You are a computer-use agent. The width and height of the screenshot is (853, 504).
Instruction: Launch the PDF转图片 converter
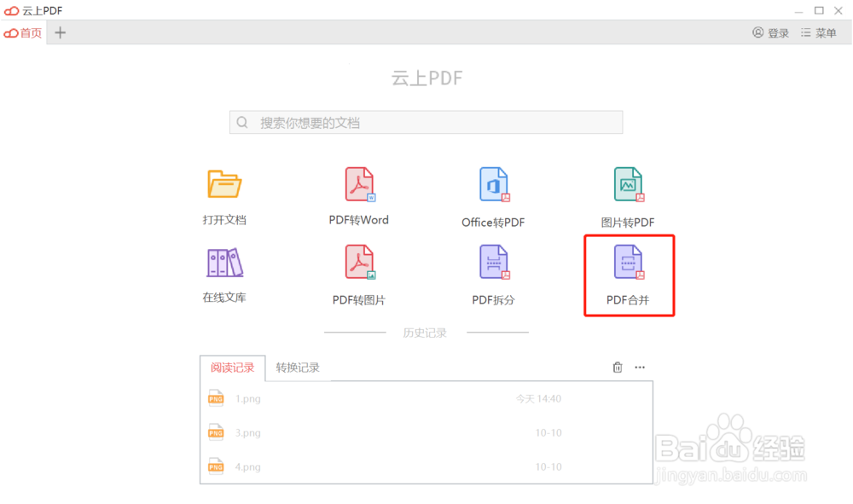359,262
